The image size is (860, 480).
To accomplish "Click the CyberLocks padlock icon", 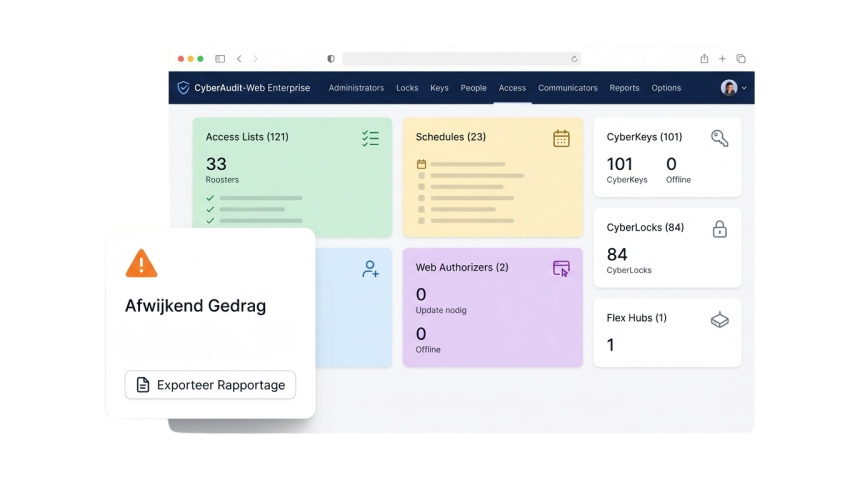I will click(x=719, y=229).
